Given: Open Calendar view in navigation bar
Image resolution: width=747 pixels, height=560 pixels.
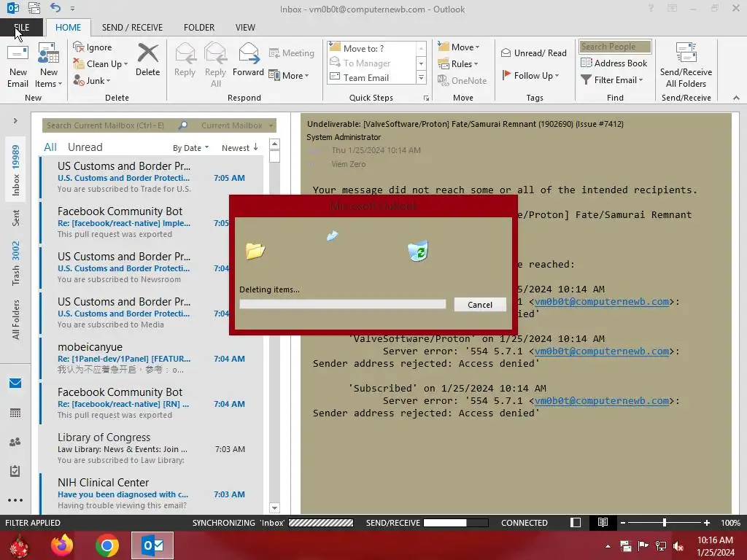Looking at the screenshot, I should coord(15,413).
